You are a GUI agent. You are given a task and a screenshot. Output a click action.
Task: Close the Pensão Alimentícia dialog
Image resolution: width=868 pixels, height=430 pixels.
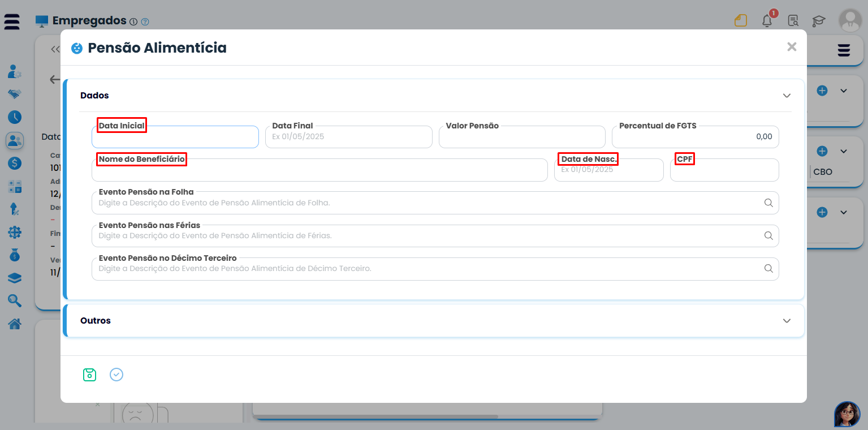[792, 47]
